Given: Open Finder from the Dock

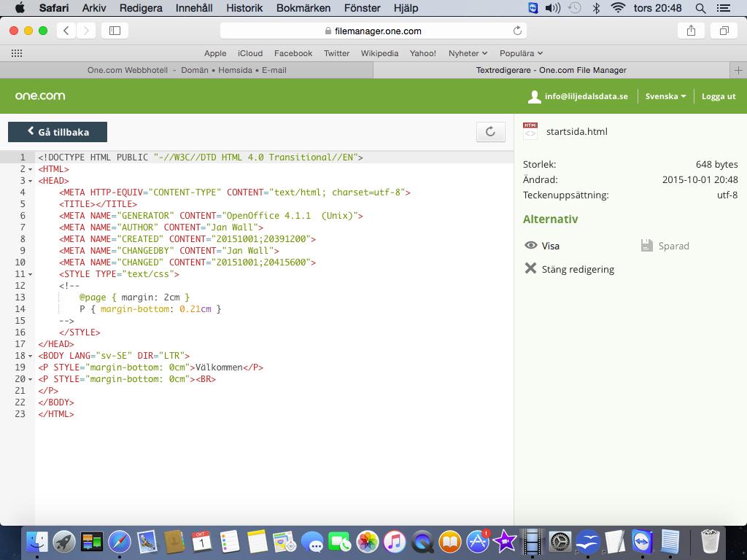Looking at the screenshot, I should (36, 542).
